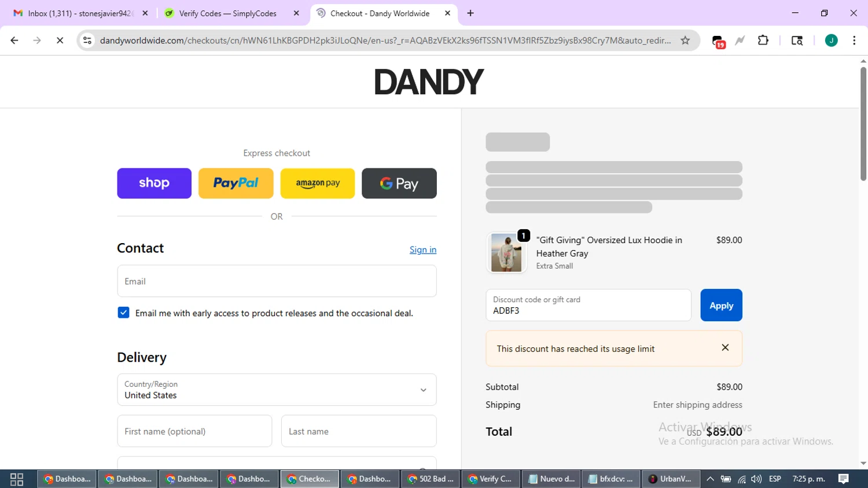
Task: Open the Wi-Fi network tray icon
Action: pos(741,479)
